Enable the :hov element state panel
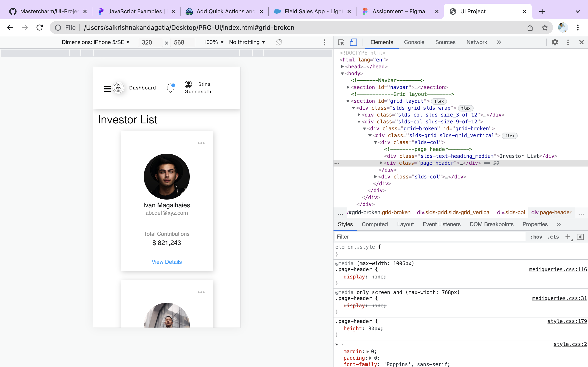 click(537, 237)
